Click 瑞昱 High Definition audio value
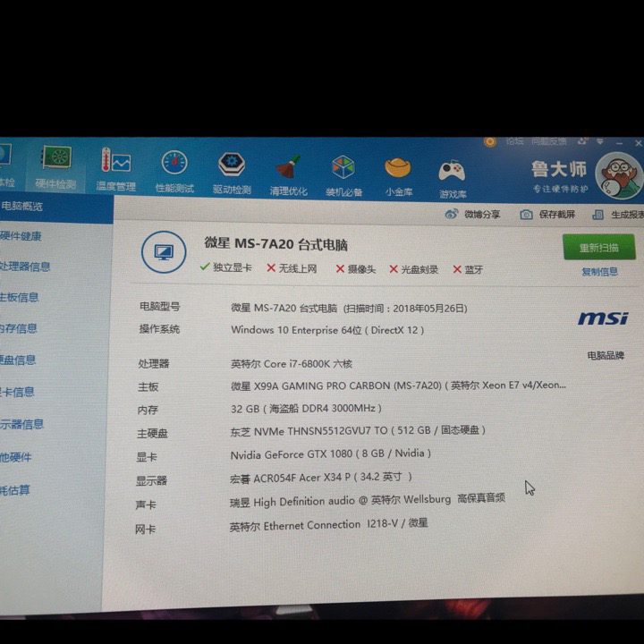 (368, 501)
